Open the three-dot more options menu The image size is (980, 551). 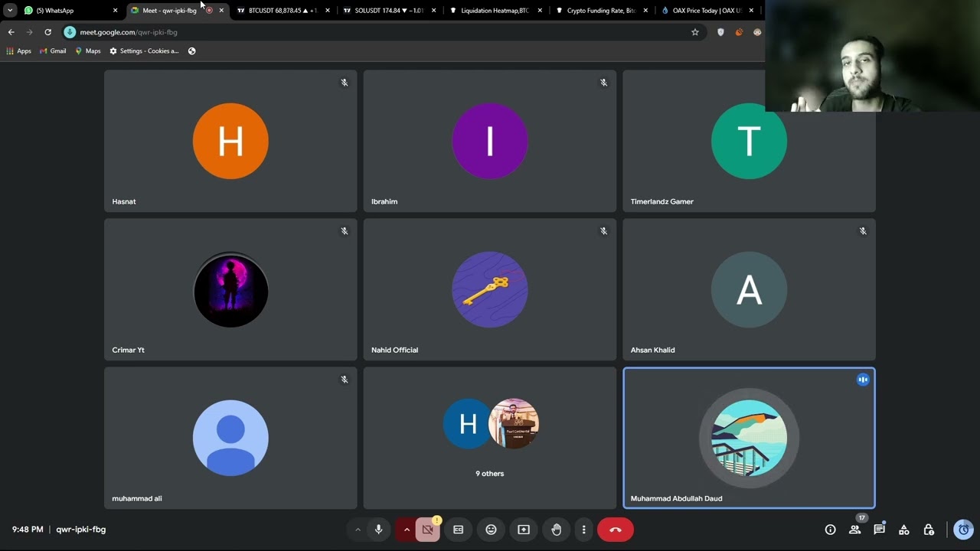583,530
